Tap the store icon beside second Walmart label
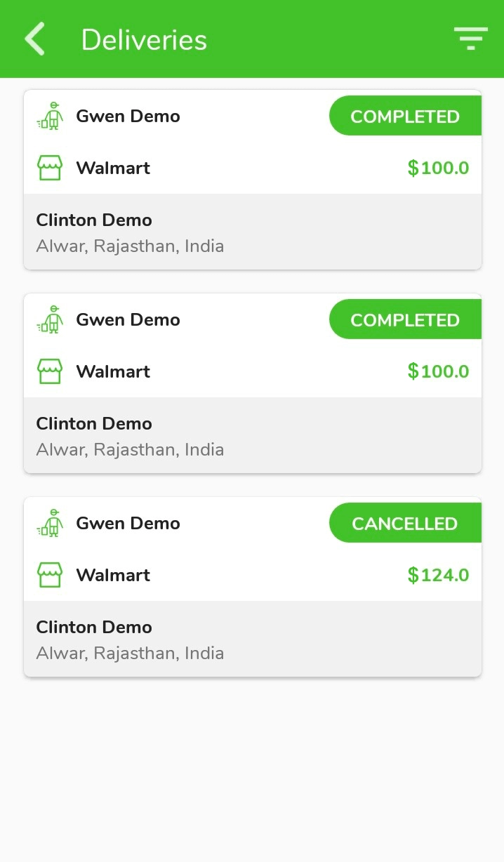 49,371
